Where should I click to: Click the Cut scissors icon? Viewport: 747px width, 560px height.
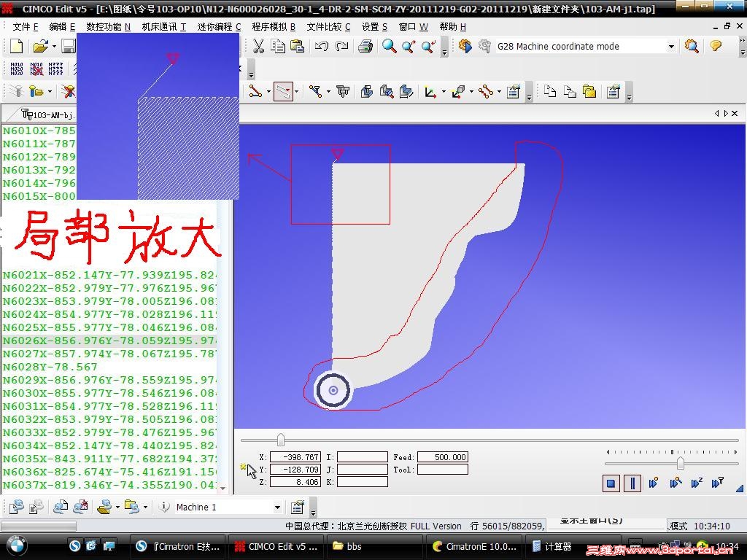coord(258,46)
